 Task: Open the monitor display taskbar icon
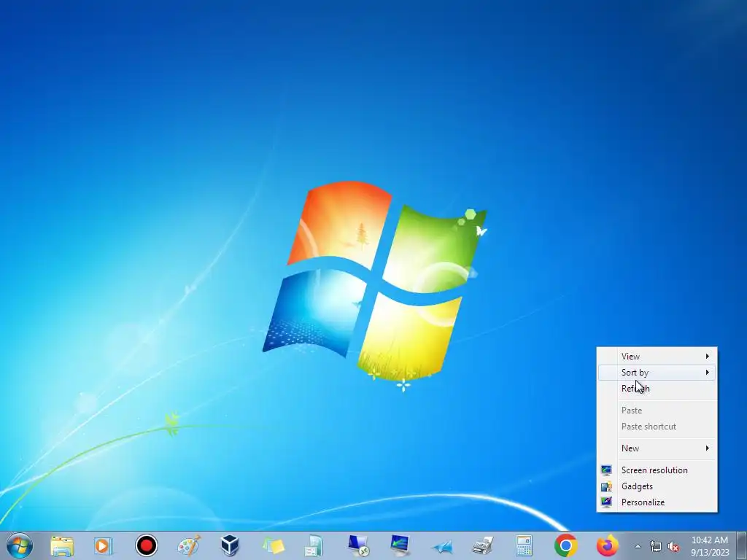399,545
